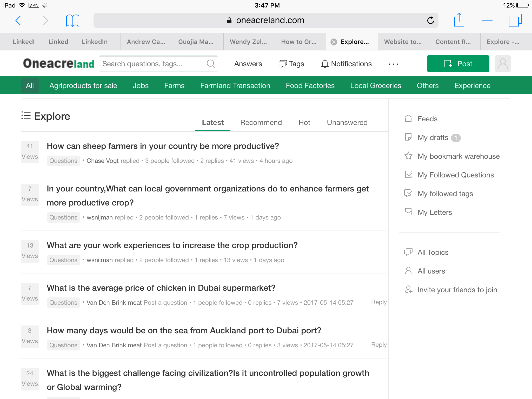This screenshot has height=399, width=532.
Task: Go back with the Safari back arrow
Action: (18, 21)
